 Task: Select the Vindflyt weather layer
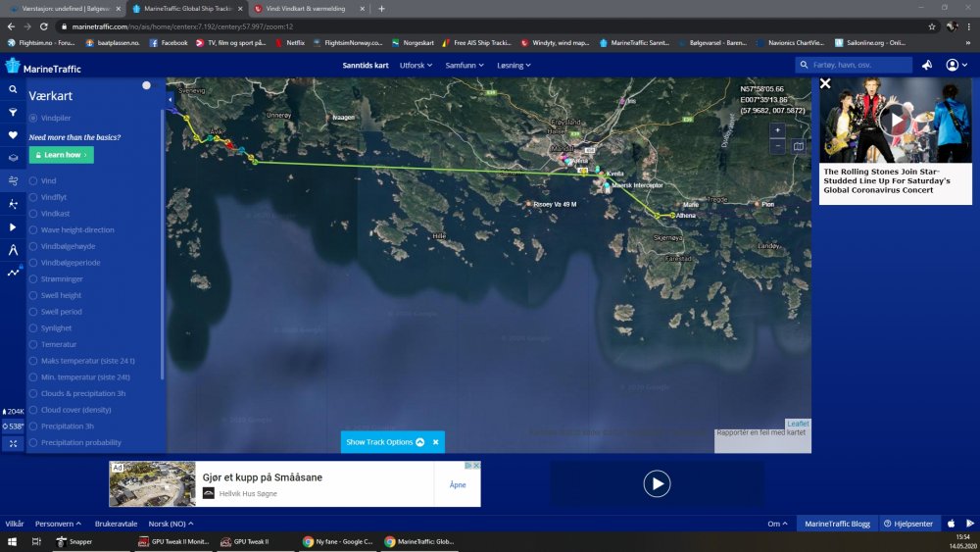33,197
